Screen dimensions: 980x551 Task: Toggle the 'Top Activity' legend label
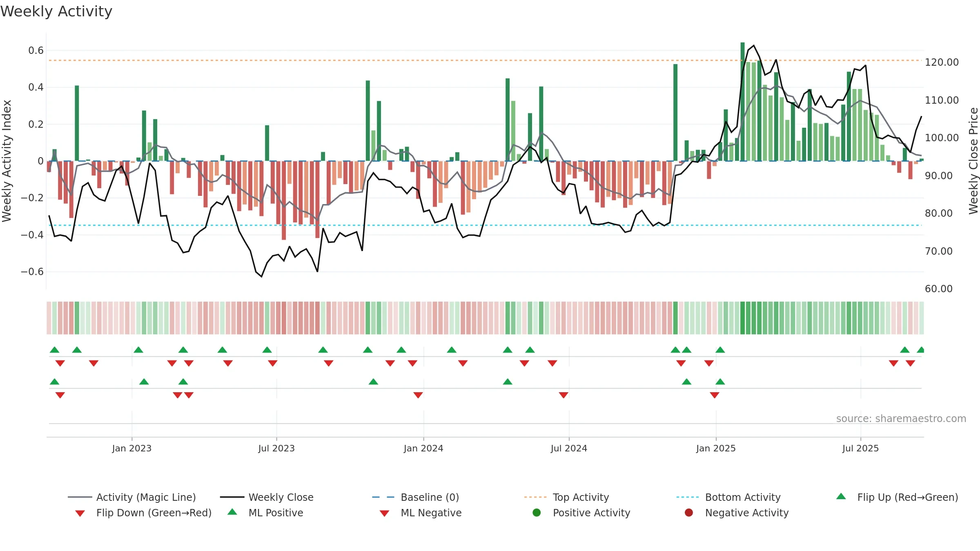coord(581,497)
